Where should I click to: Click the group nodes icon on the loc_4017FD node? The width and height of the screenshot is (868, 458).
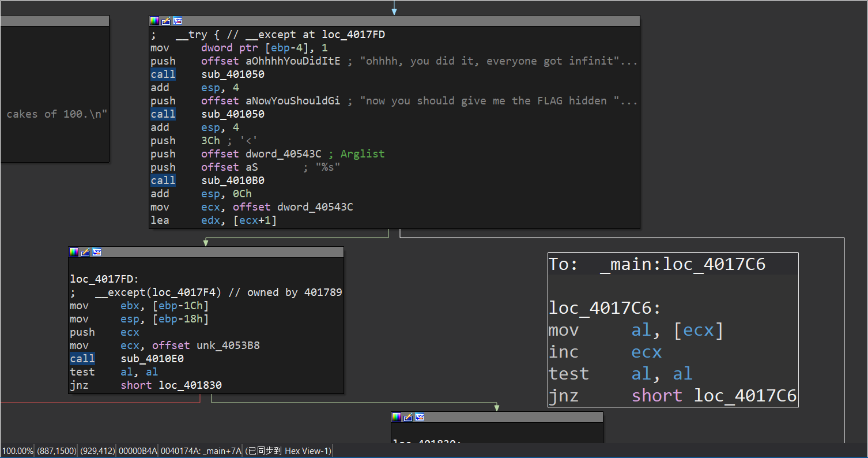point(97,252)
